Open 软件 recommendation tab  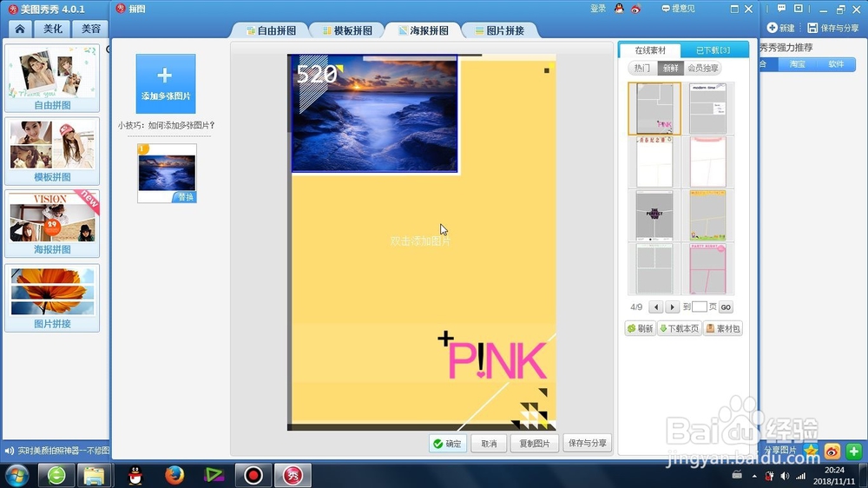pos(836,63)
